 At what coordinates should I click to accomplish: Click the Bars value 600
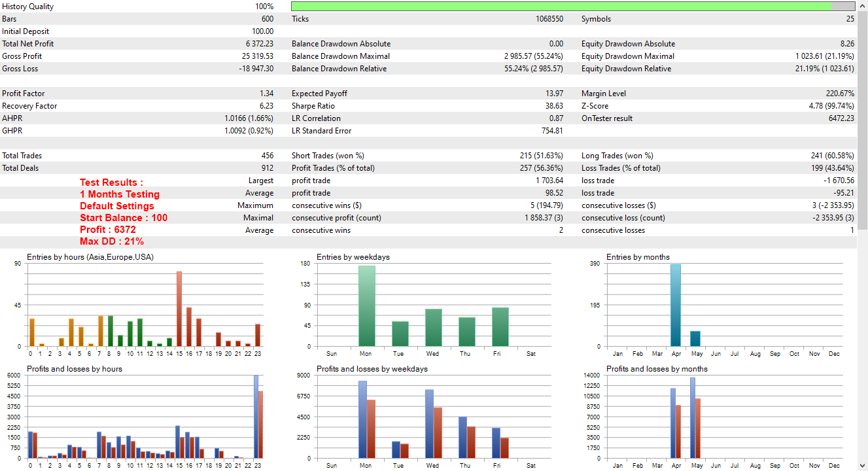click(x=268, y=19)
